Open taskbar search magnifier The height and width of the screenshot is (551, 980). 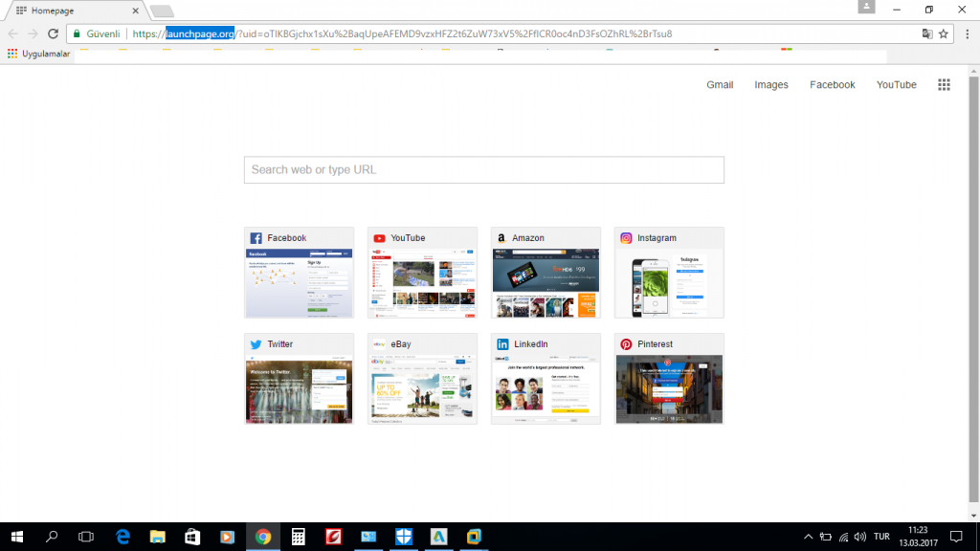[x=52, y=537]
